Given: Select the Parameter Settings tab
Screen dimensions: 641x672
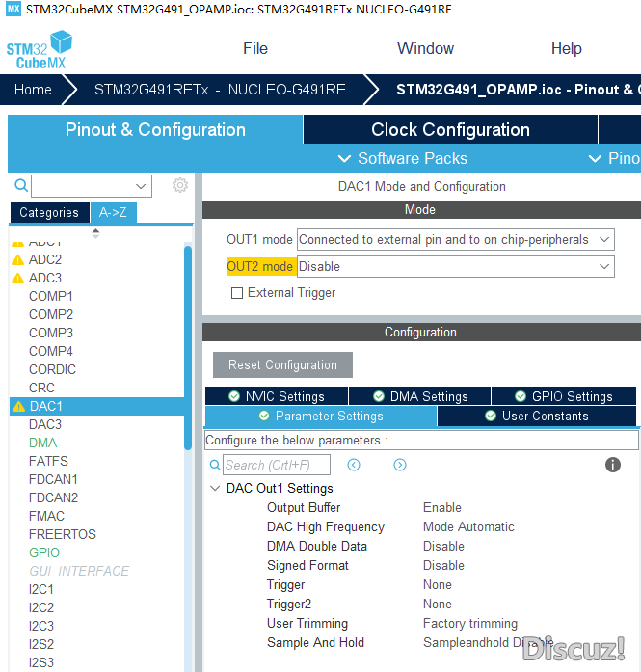Looking at the screenshot, I should (320, 417).
